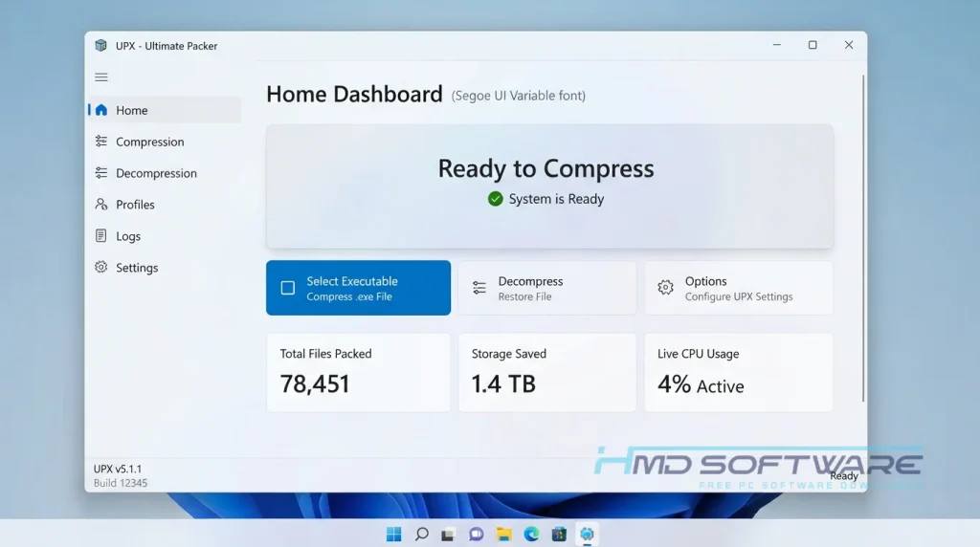Click the Live CPU Usage card
The image size is (980, 547).
(739, 372)
